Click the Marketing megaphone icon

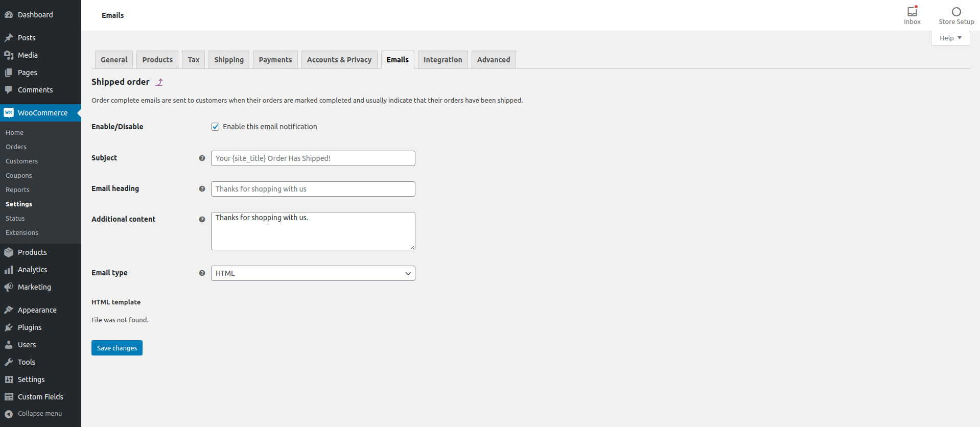(9, 287)
